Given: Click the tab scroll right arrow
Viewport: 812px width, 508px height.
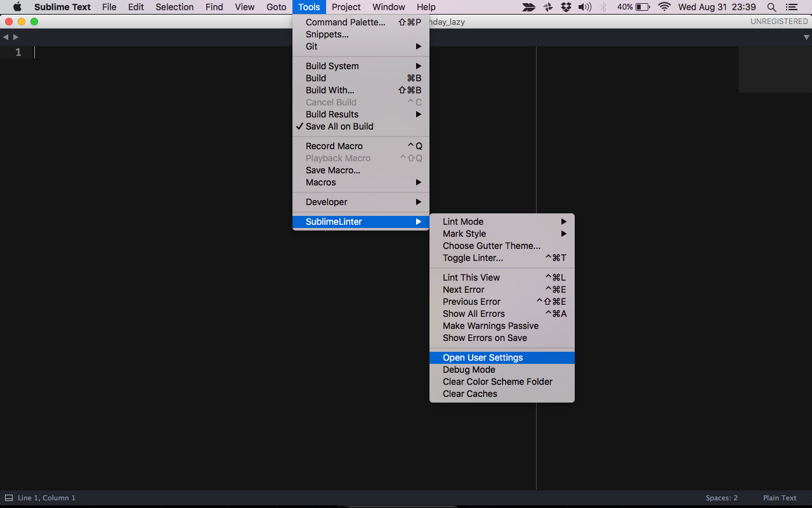Looking at the screenshot, I should point(16,37).
